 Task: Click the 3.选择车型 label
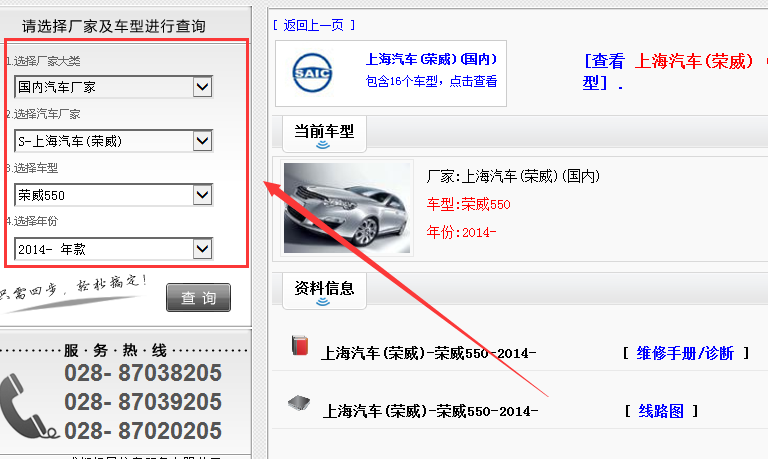[x=32, y=168]
